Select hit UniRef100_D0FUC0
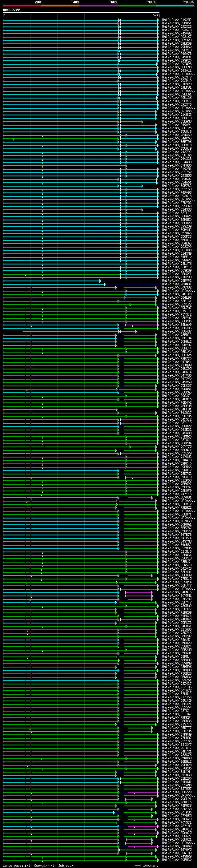The width and height of the screenshot is (197, 868). pyautogui.click(x=177, y=860)
